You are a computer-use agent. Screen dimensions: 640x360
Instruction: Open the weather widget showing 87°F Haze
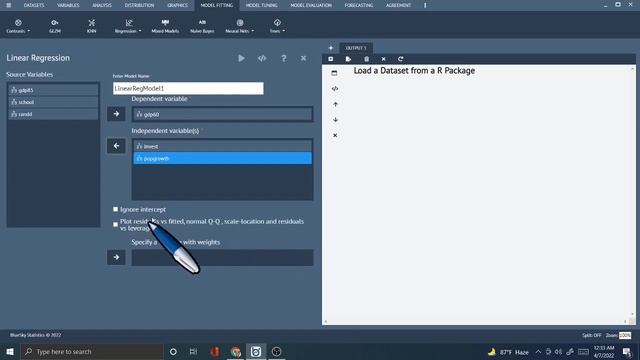tap(508, 352)
